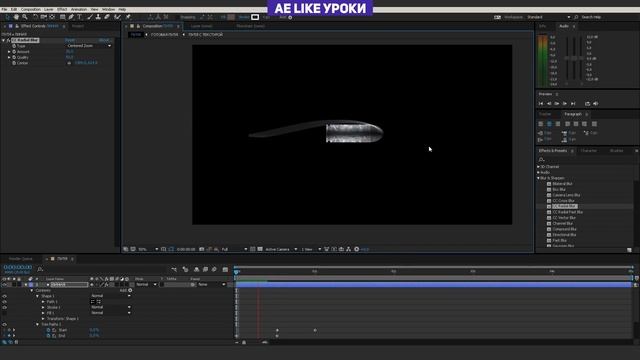This screenshot has height=360, width=640.
Task: Toggle visibility eye of the shape layer
Action: (4, 284)
